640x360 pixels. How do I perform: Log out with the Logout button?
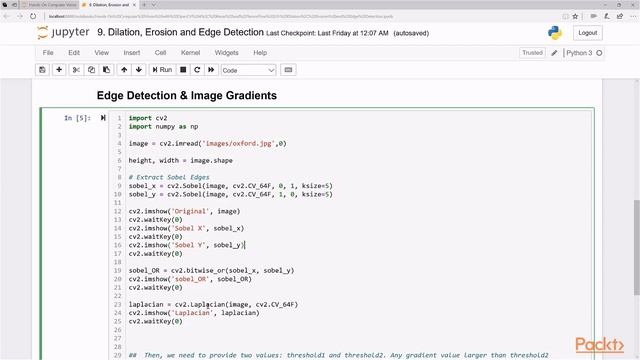(x=588, y=33)
